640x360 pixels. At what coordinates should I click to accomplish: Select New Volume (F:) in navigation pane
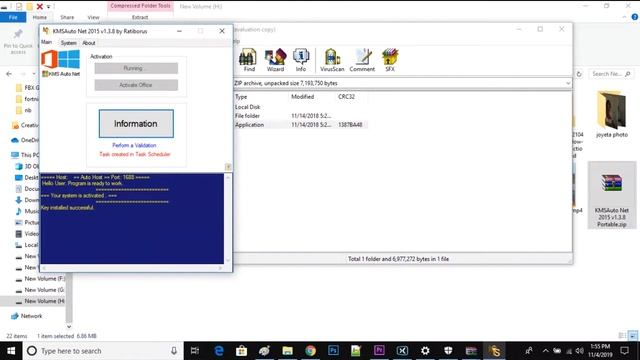point(40,279)
